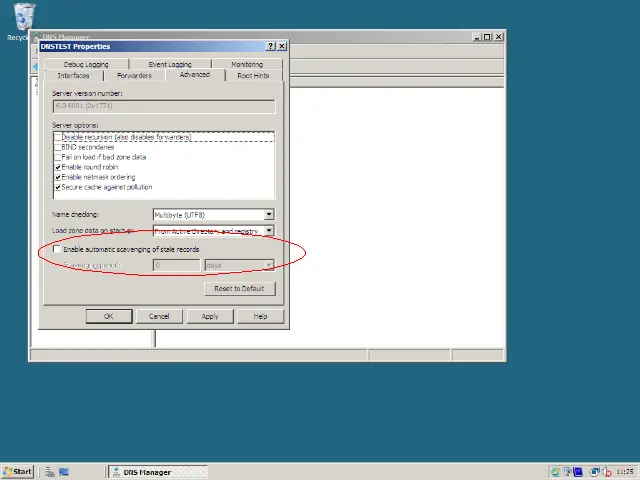
Task: Click the volume tray icon
Action: [607, 472]
